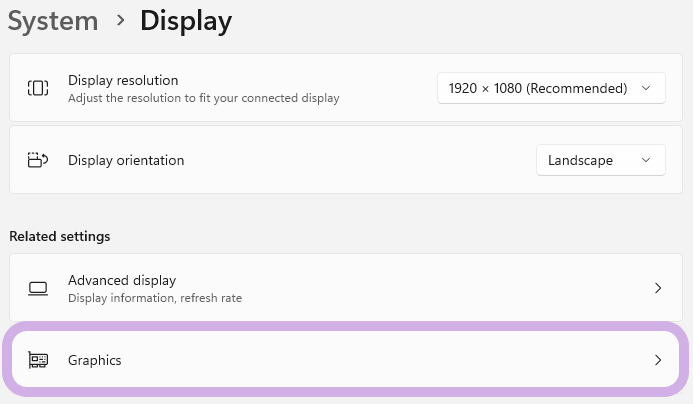This screenshot has width=693, height=404.
Task: Click the Advanced display laptop icon
Action: [x=38, y=288]
